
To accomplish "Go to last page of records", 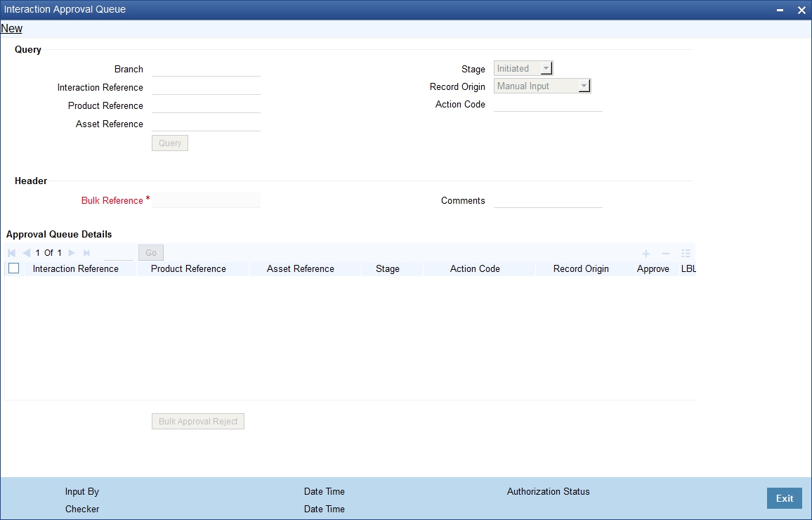I will click(x=86, y=253).
